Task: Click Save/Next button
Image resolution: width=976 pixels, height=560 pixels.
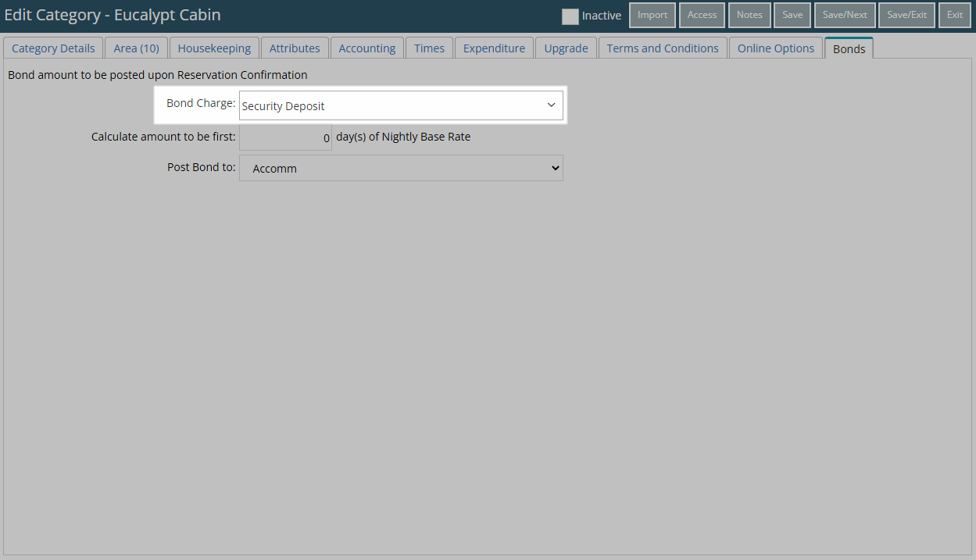Action: [845, 15]
